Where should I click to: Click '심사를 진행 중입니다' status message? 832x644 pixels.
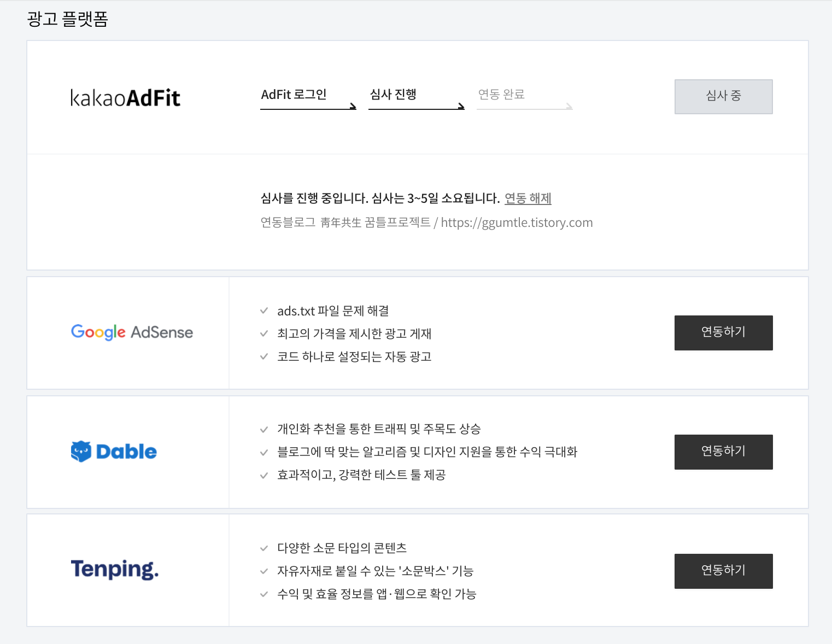coord(380,198)
